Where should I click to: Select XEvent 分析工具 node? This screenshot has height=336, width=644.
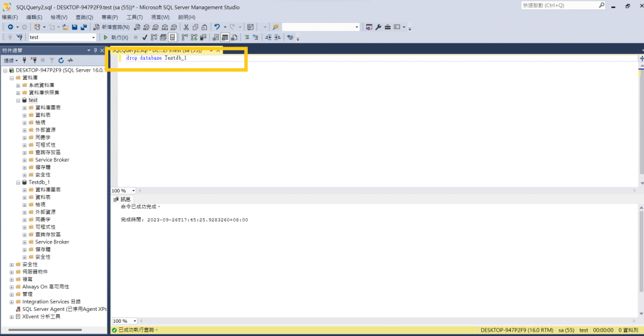(x=41, y=316)
